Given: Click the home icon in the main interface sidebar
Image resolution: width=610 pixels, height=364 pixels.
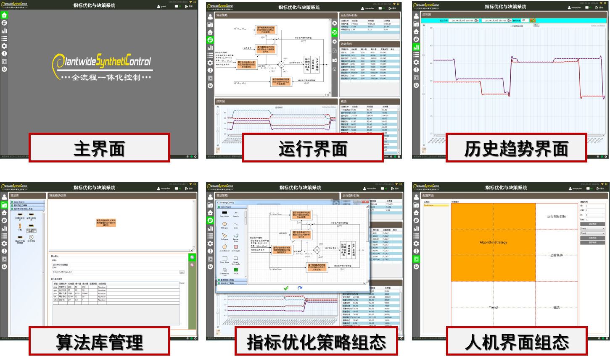Looking at the screenshot, I should (4, 15).
